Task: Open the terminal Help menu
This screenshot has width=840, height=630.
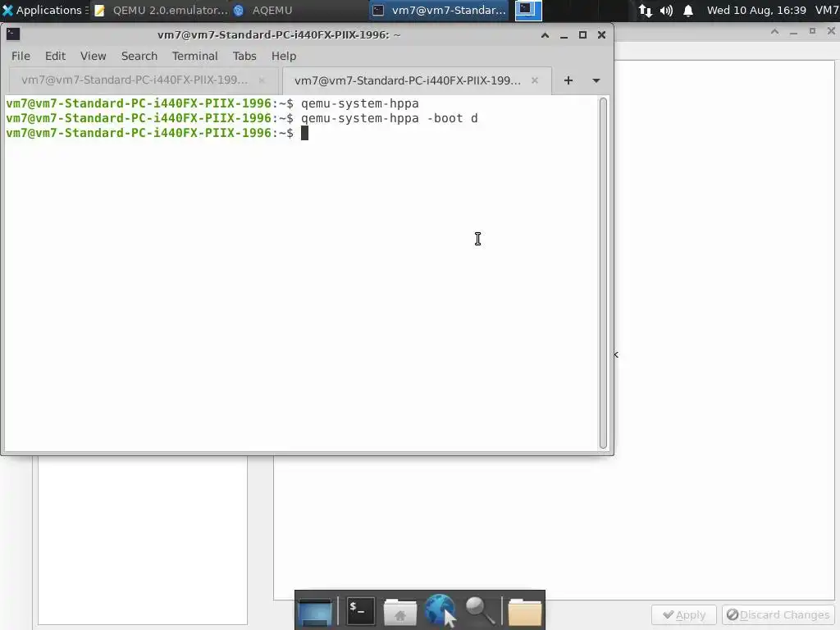Action: (283, 57)
